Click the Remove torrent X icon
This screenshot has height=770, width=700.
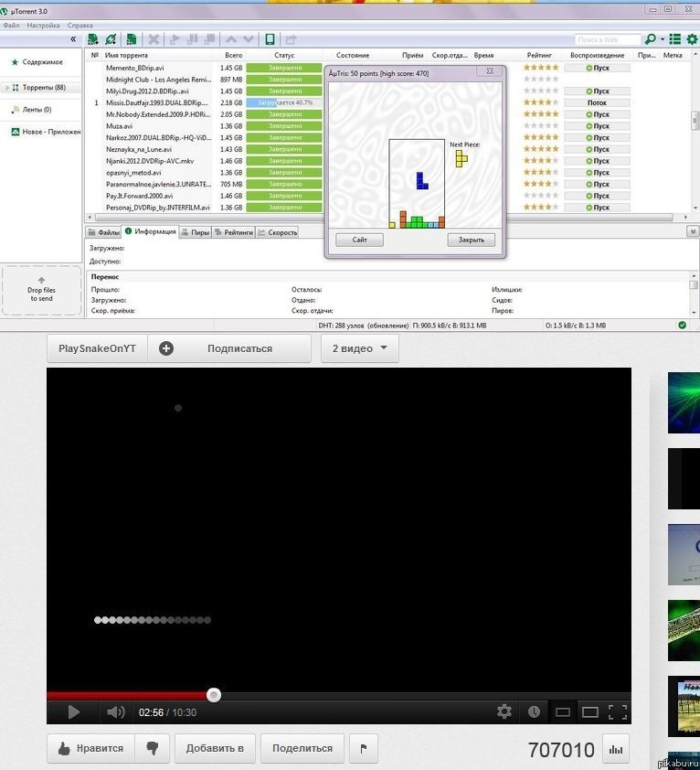pos(154,39)
